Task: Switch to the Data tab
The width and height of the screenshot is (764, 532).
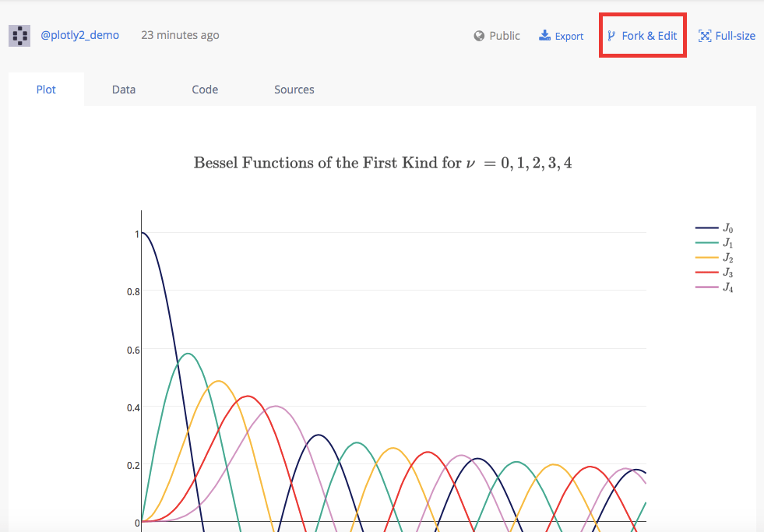Action: pyautogui.click(x=124, y=90)
